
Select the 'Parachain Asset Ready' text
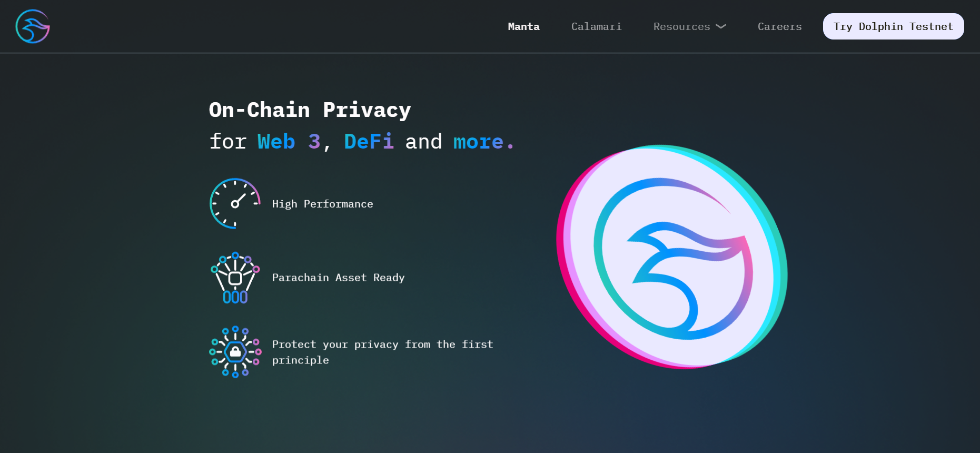point(338,278)
